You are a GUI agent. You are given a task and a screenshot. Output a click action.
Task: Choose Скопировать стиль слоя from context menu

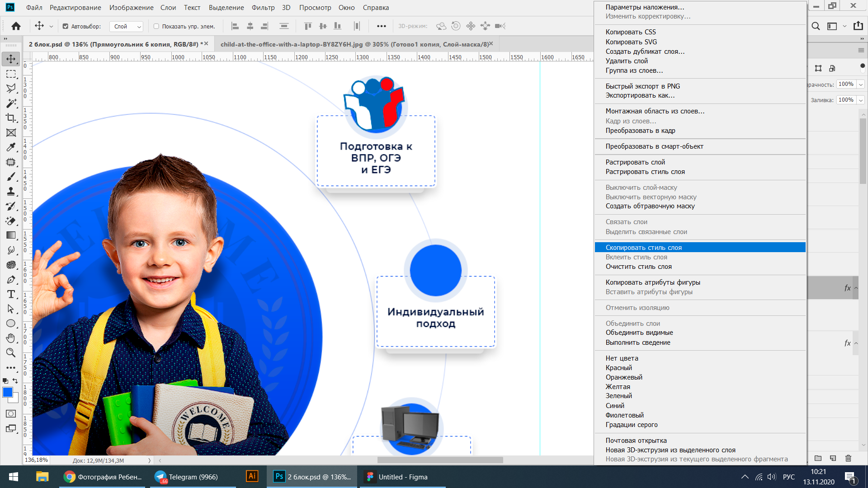644,248
